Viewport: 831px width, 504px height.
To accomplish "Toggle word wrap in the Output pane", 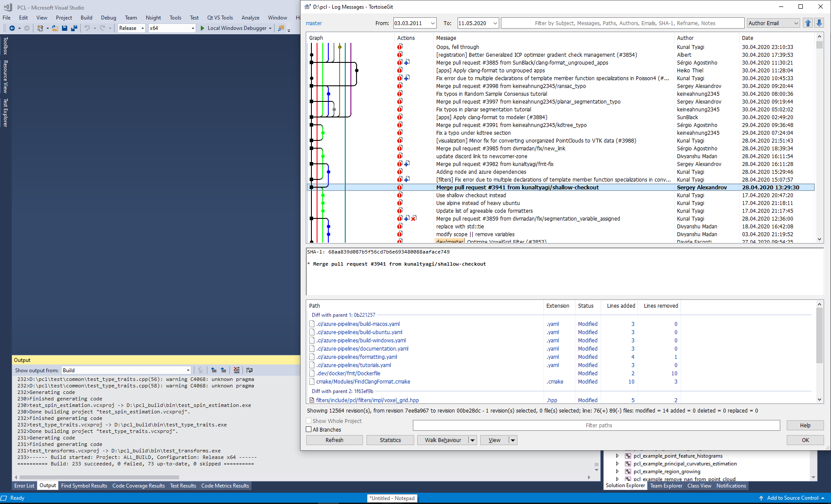I will 249,370.
